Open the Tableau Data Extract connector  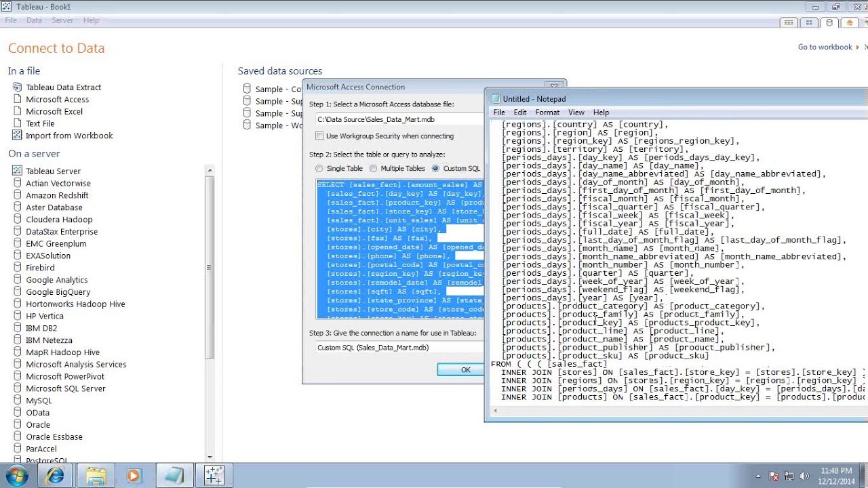pos(64,87)
